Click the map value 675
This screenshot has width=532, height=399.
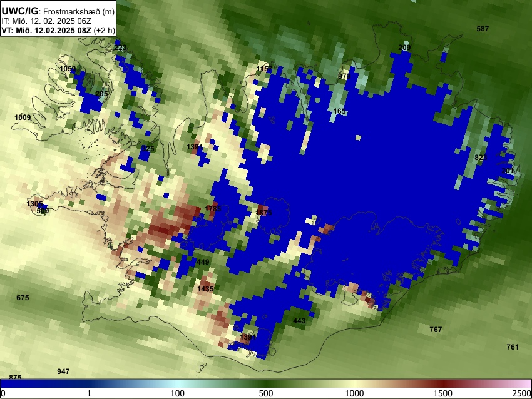coord(23,298)
